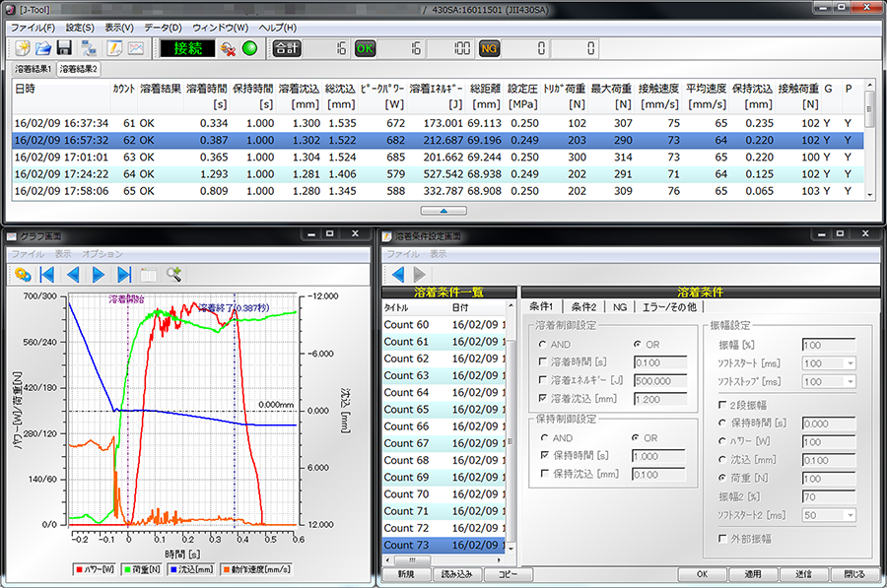
Task: Click the new file icon in main toolbar
Action: click(23, 48)
